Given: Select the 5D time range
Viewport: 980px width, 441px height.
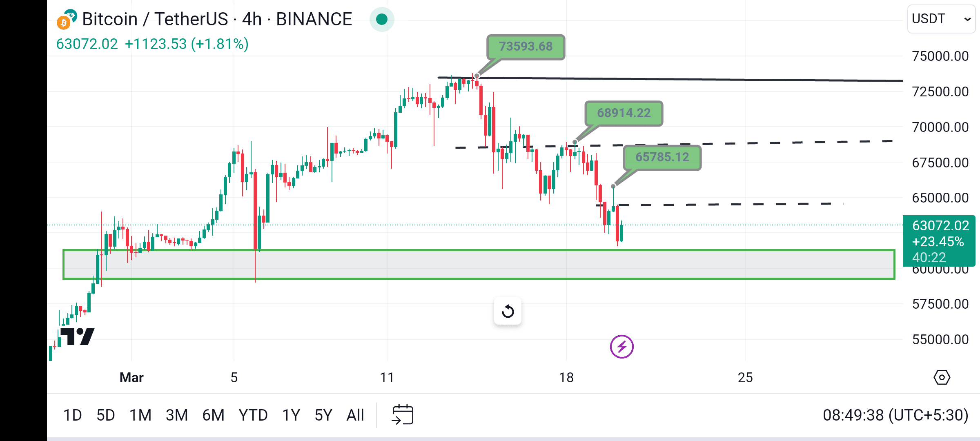Looking at the screenshot, I should tap(106, 415).
